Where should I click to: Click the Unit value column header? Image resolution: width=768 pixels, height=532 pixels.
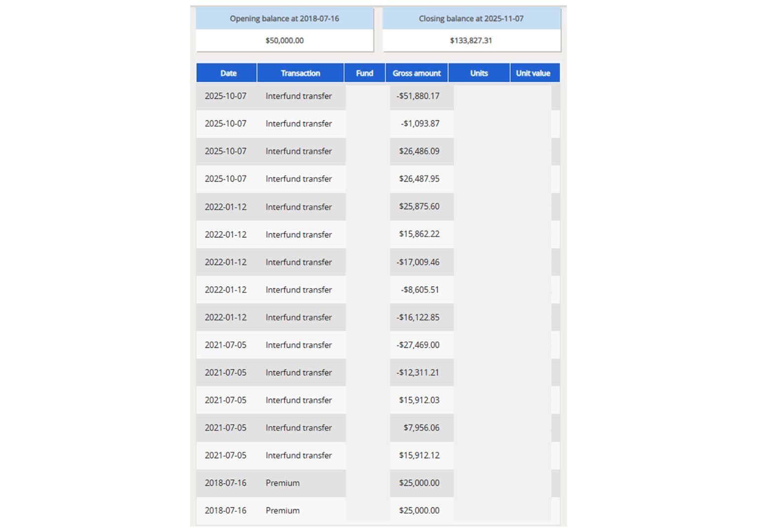(533, 73)
